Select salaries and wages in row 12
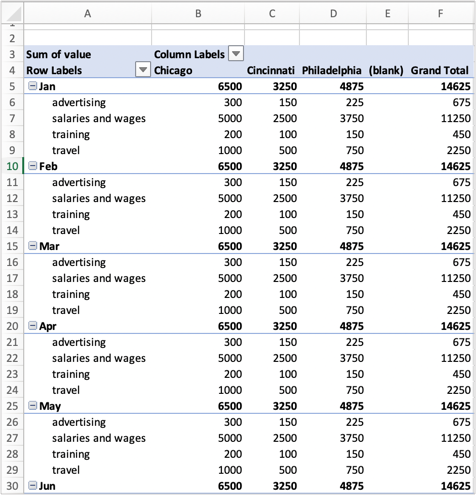Image resolution: width=476 pixels, height=495 pixels. (99, 198)
